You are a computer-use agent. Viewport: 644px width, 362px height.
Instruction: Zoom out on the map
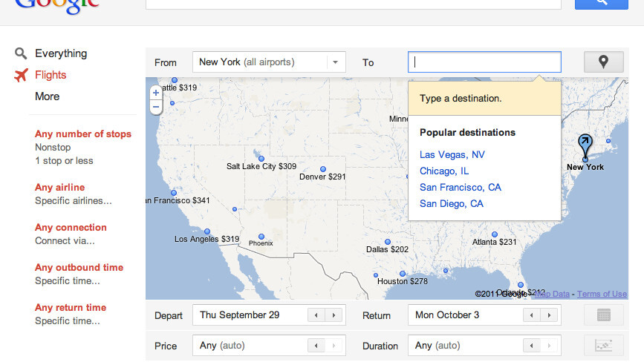pyautogui.click(x=156, y=107)
